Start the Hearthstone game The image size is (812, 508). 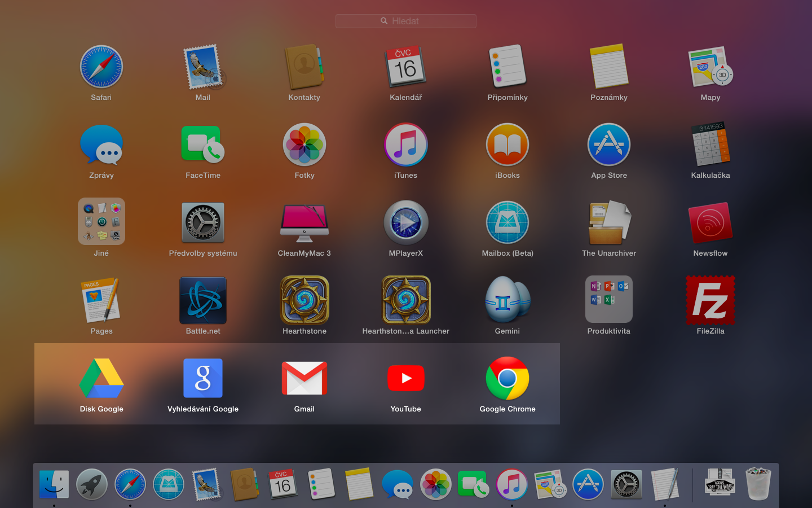(x=304, y=300)
